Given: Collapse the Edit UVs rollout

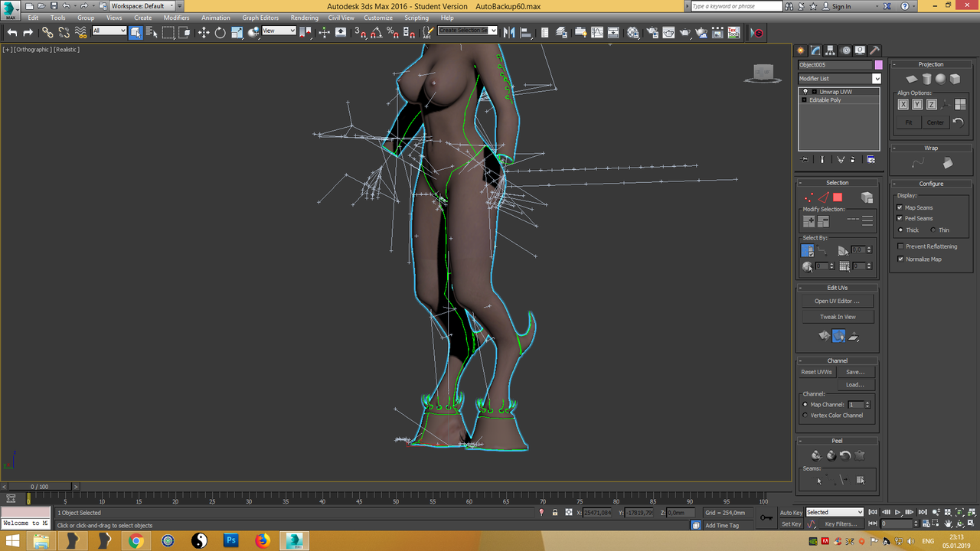Looking at the screenshot, I should [x=838, y=288].
